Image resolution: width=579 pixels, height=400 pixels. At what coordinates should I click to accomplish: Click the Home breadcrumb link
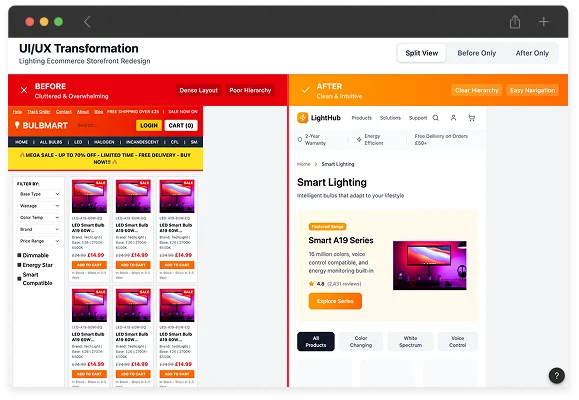[x=304, y=164]
